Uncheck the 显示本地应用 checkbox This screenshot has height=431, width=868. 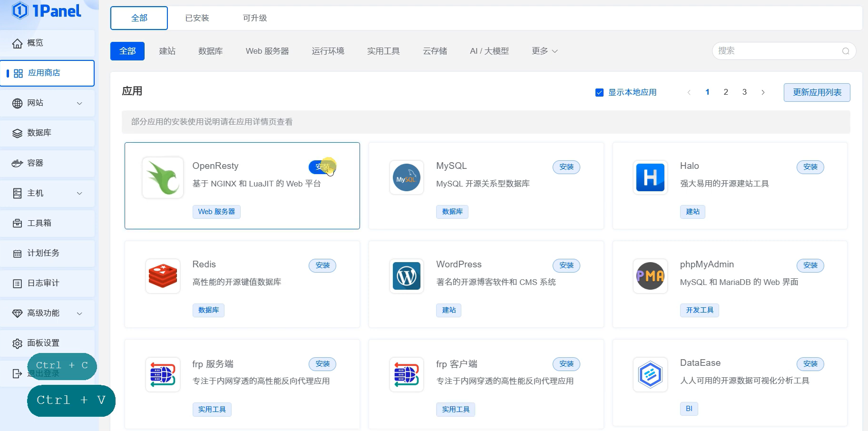(x=599, y=92)
